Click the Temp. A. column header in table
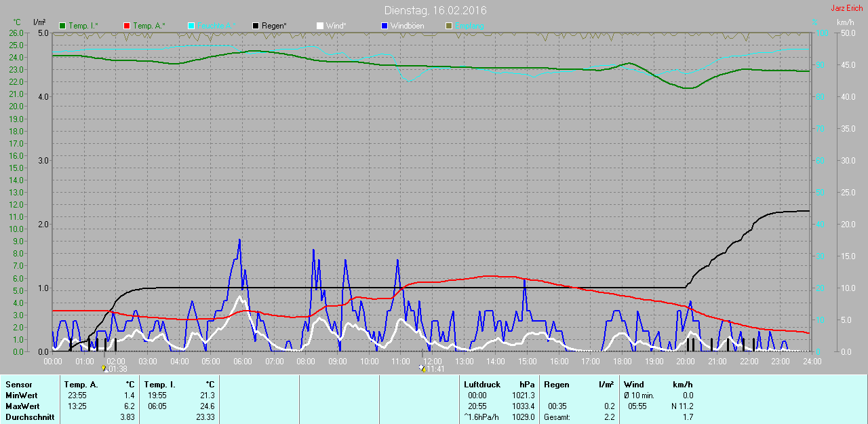 click(81, 385)
